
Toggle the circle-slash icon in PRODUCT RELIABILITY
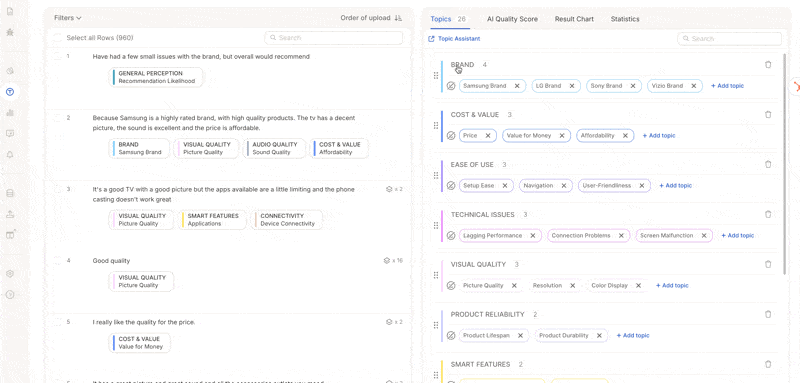(451, 336)
